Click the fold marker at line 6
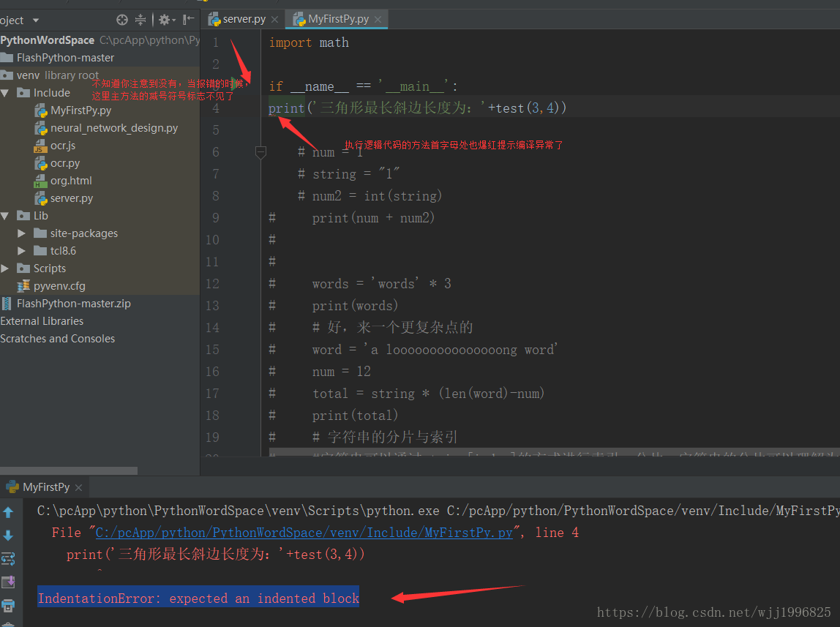The image size is (840, 627). tap(260, 153)
